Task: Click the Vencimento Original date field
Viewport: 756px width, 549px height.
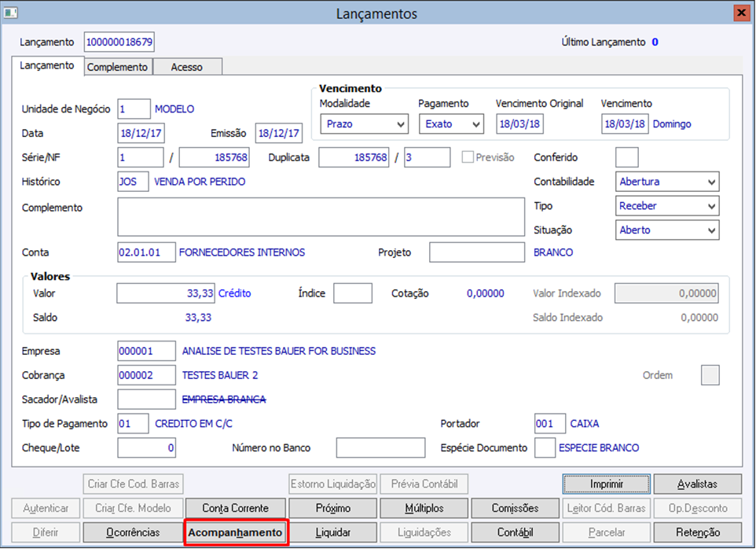Action: 519,124
